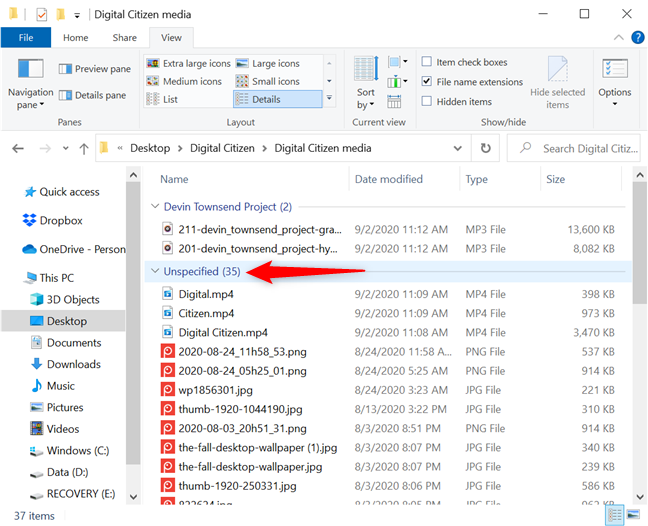Screen dimensions: 648x526
Task: Select the View ribbon tab
Action: pos(171,38)
